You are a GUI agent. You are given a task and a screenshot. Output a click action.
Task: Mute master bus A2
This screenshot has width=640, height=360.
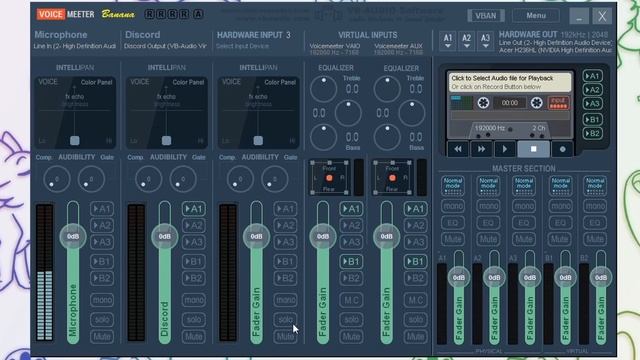488,239
